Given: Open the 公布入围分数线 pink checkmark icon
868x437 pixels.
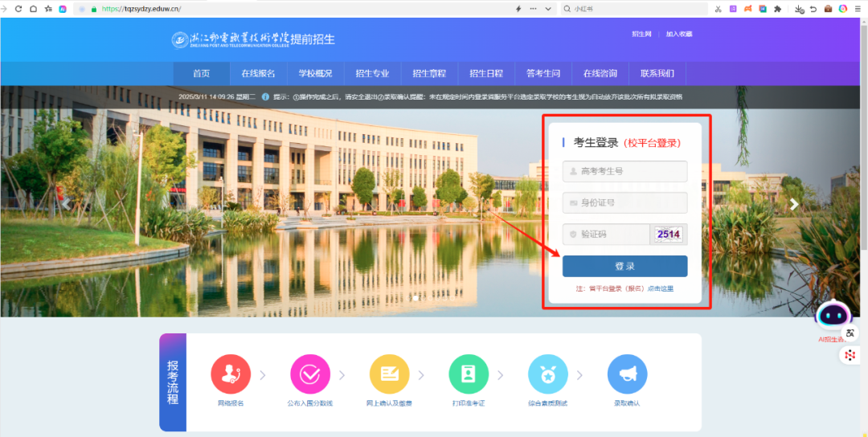Looking at the screenshot, I should (309, 374).
